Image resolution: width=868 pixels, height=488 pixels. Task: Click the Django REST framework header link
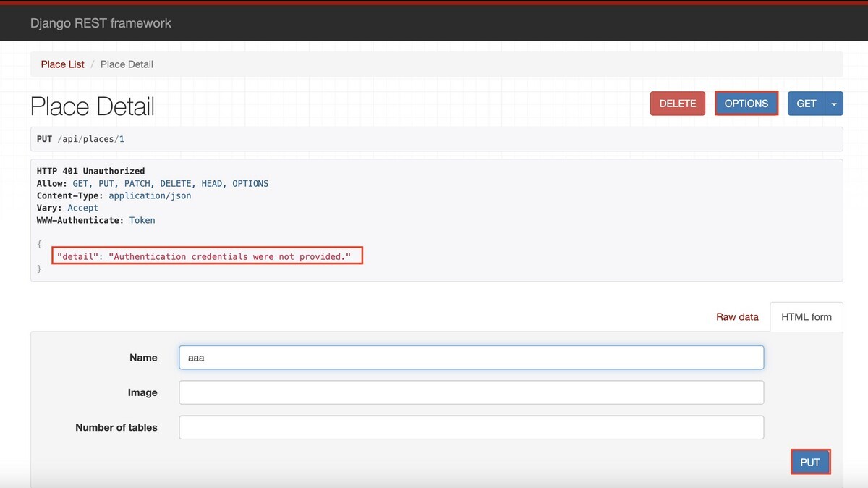click(100, 22)
